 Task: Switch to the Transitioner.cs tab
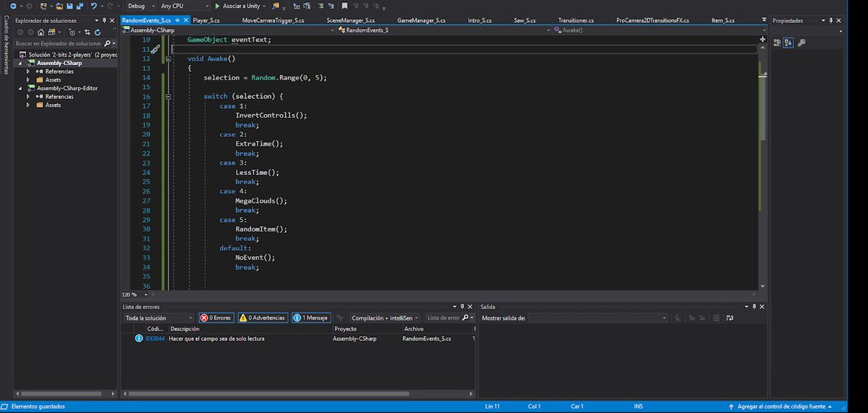(x=576, y=20)
